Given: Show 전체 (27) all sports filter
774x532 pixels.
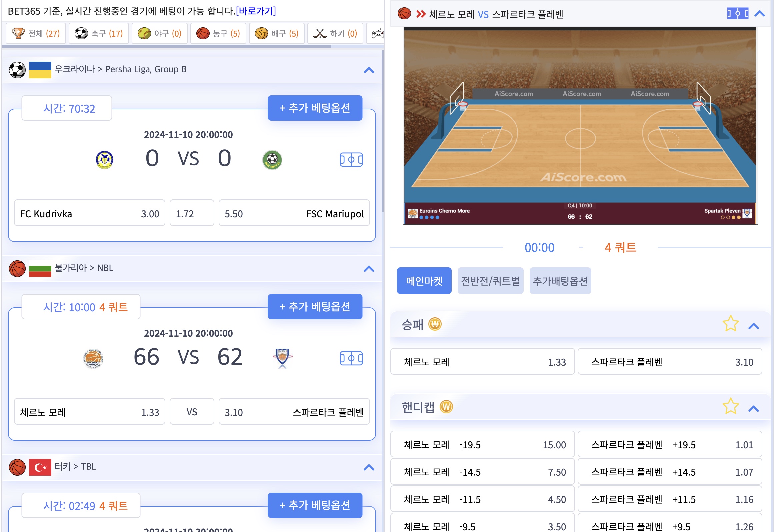Looking at the screenshot, I should click(x=36, y=33).
